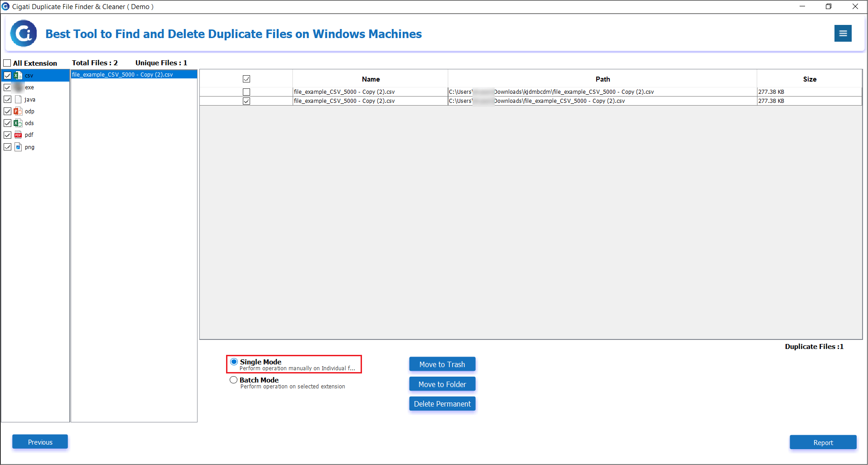Click the second row's file name cell
The image size is (868, 465).
click(x=370, y=101)
